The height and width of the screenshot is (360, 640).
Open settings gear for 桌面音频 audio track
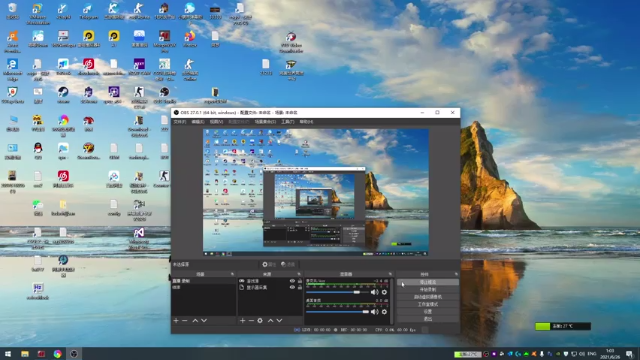point(384,312)
